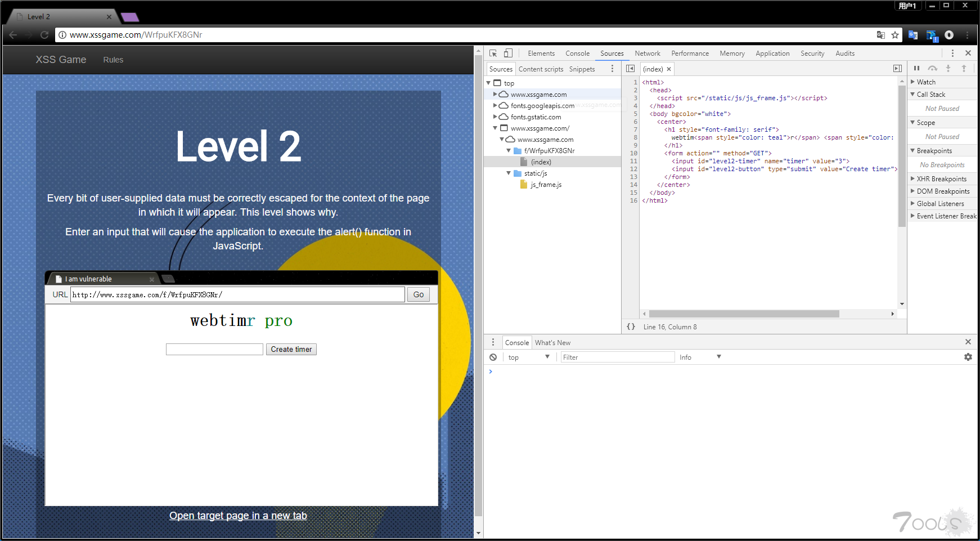Click the XSS Game home link
The height and width of the screenshot is (541, 980).
point(61,60)
